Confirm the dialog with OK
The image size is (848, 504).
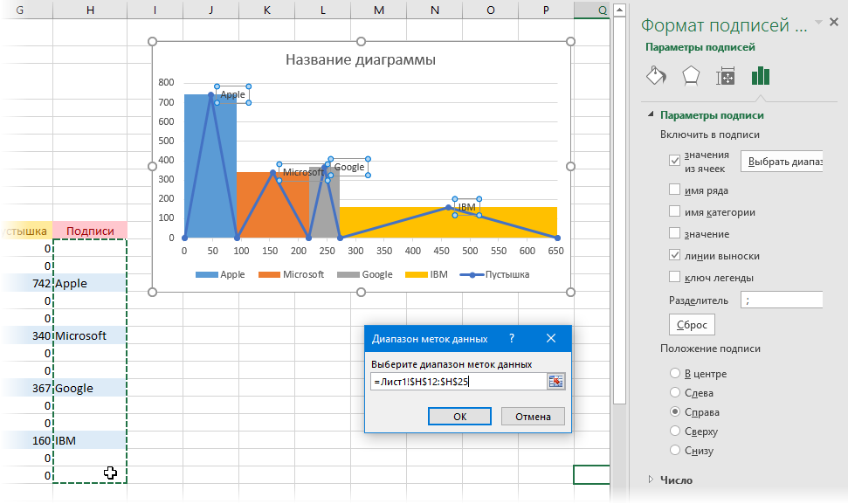tap(459, 417)
